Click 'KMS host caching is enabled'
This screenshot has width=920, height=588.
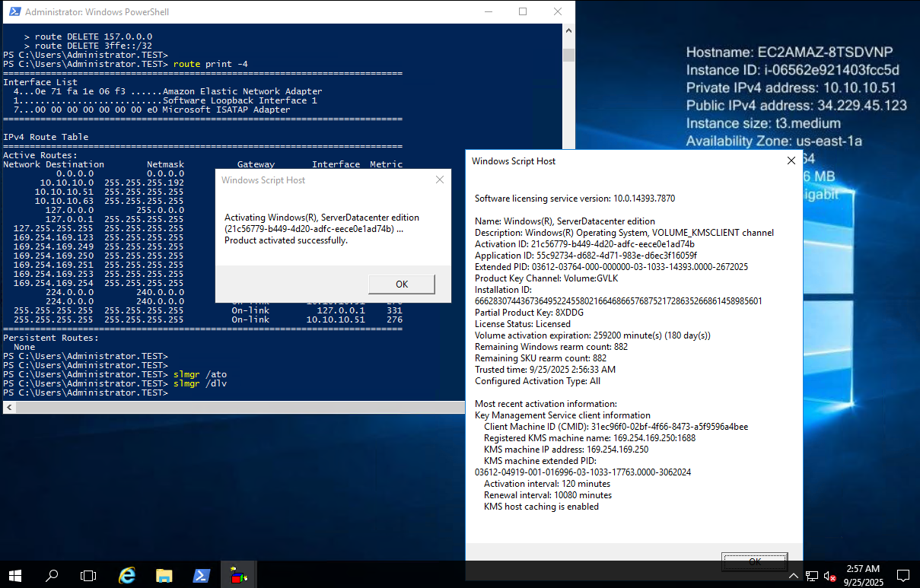point(541,507)
